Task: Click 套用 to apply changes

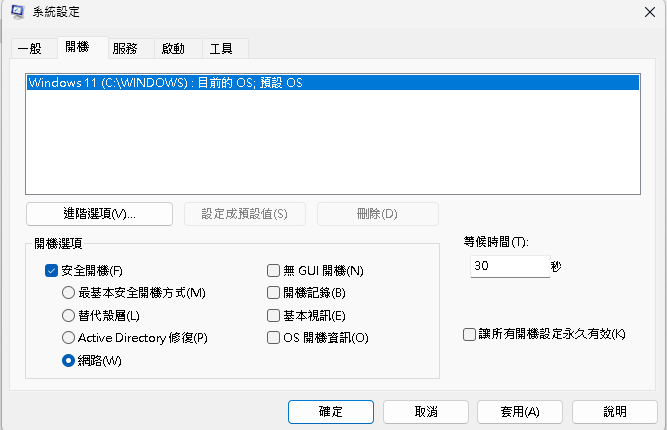Action: (518, 411)
